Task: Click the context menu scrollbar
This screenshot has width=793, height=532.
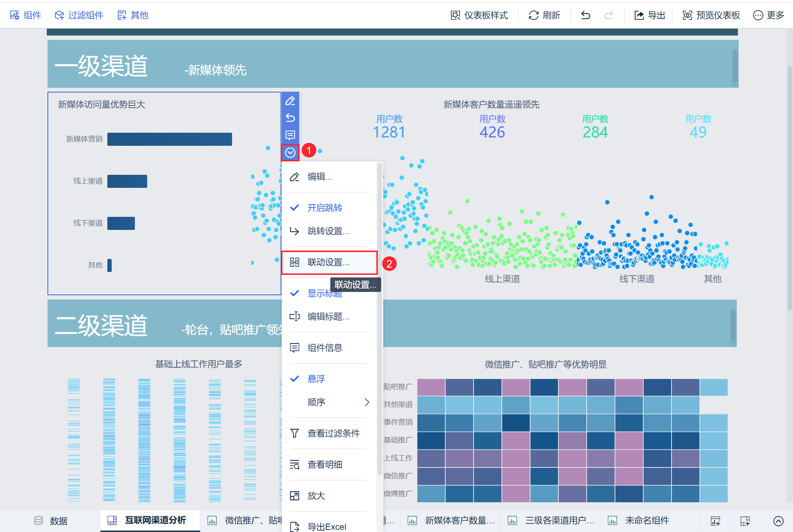Action: pyautogui.click(x=380, y=319)
